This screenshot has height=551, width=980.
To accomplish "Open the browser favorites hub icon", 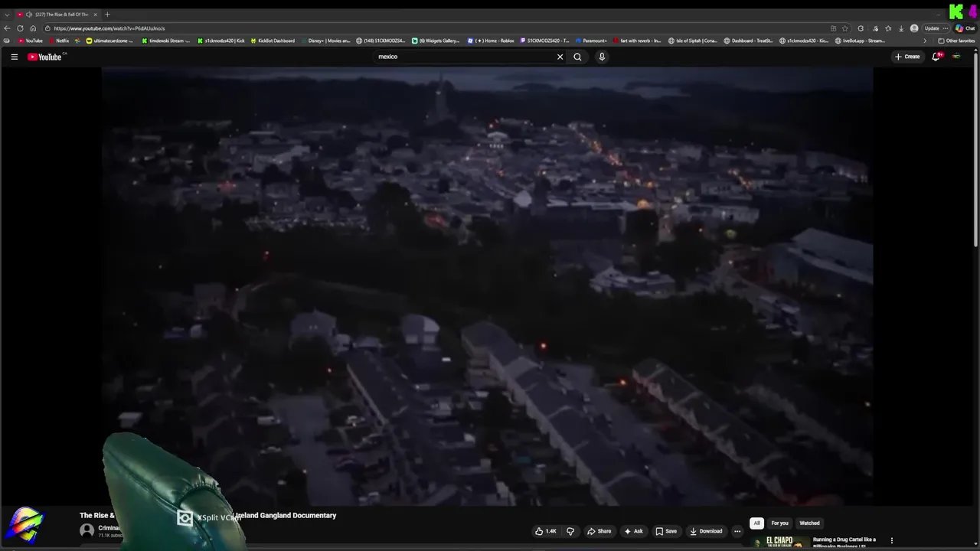I will [x=888, y=28].
